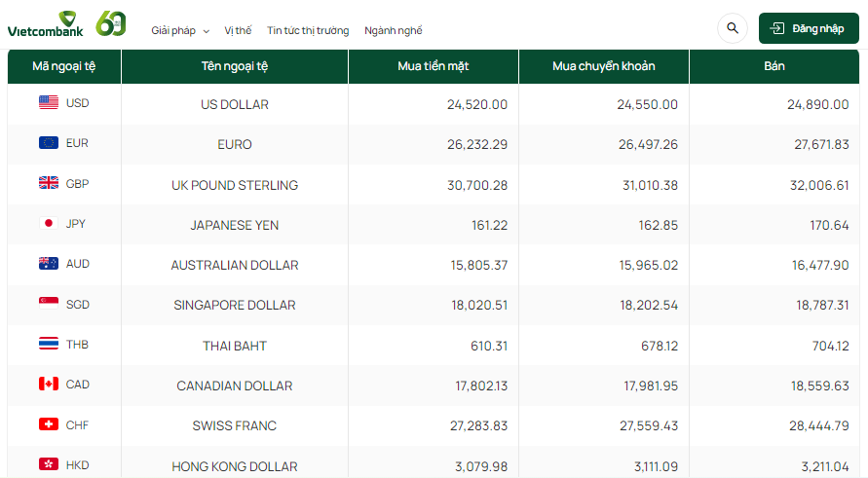
Task: Go to Tin tức thị trường
Action: 308,30
